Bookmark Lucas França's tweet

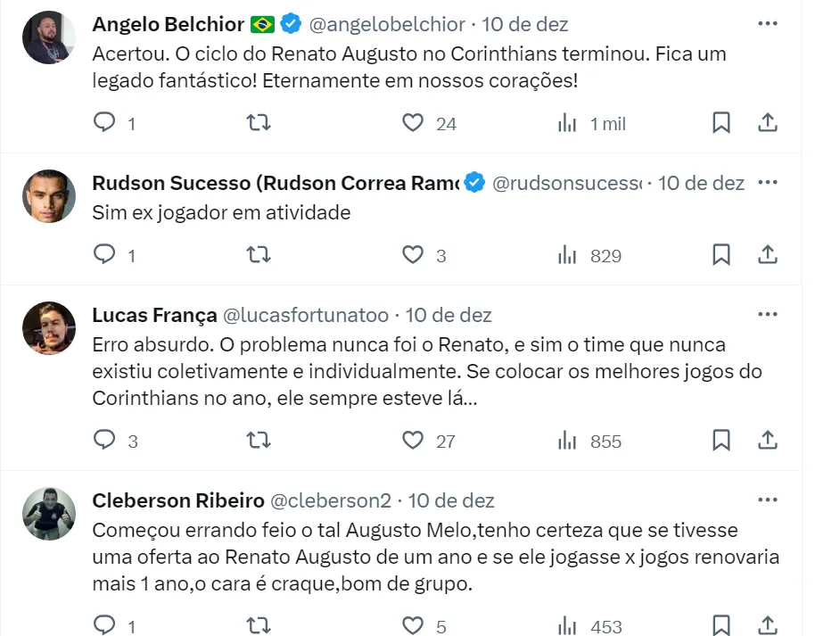click(721, 440)
